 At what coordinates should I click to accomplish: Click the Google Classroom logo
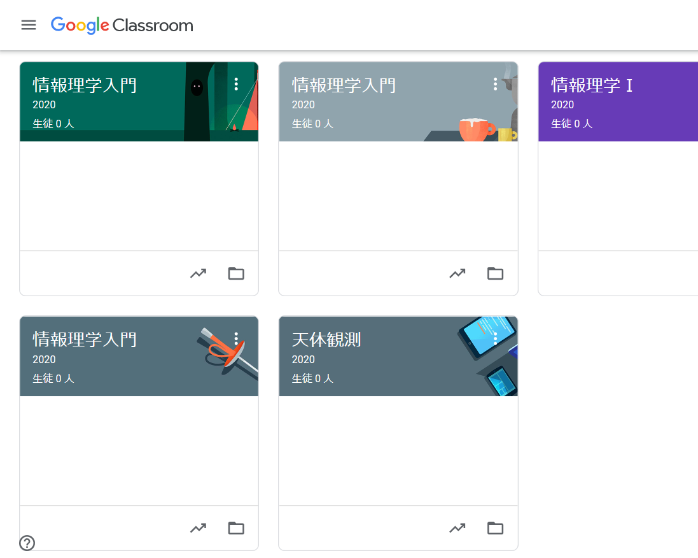point(122,25)
